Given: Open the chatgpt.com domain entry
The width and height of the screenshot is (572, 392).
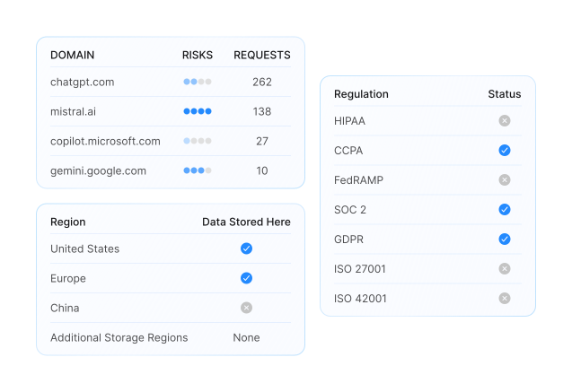Looking at the screenshot, I should pyautogui.click(x=83, y=82).
